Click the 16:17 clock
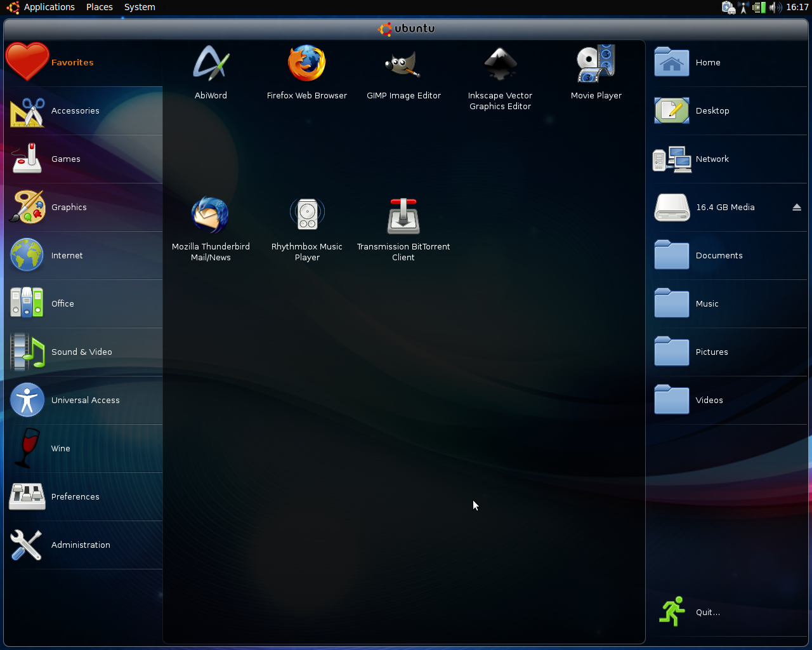The width and height of the screenshot is (812, 650). [x=797, y=7]
